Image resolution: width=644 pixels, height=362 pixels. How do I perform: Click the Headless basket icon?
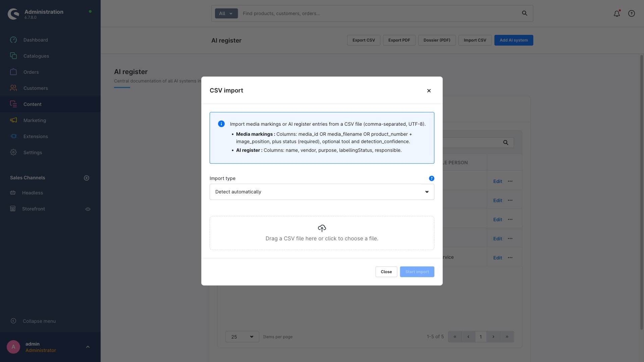(13, 193)
